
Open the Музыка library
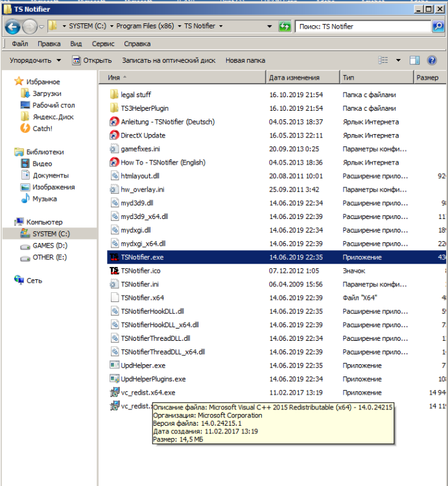click(45, 199)
